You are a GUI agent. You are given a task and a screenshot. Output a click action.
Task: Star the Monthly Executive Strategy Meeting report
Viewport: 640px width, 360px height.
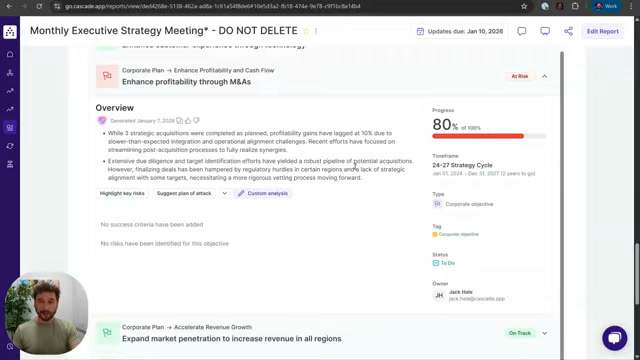[306, 31]
